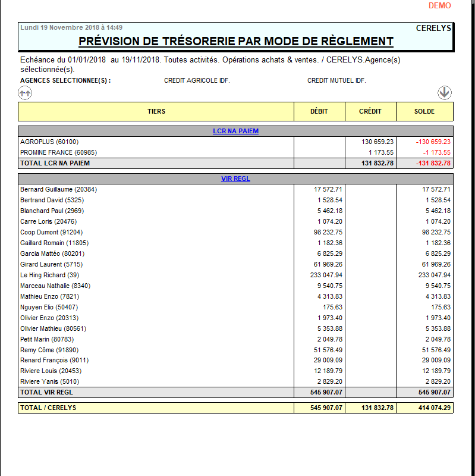
Task: Select the PROMINE FRANCE (60985) row
Action: click(x=58, y=152)
